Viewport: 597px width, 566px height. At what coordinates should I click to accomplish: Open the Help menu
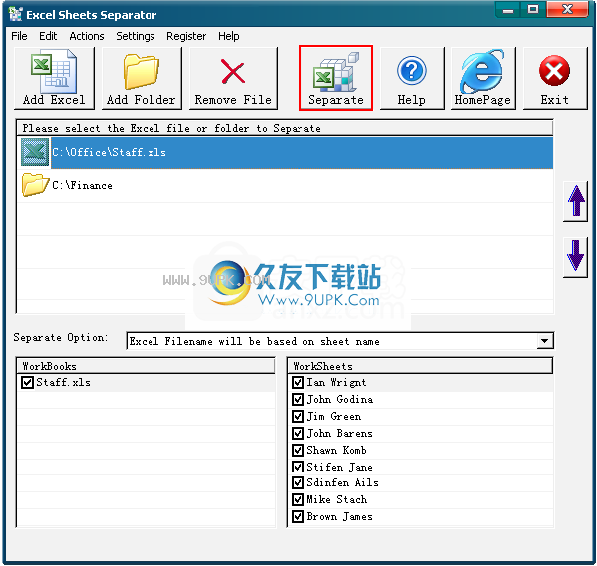tap(229, 36)
